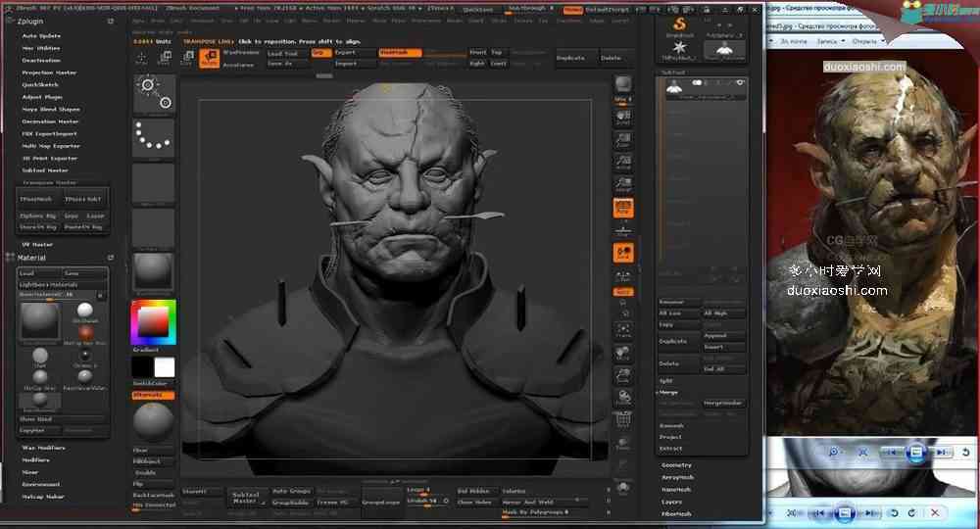Toggle the orange Local symmetry button
980x529 pixels.
coord(623,253)
